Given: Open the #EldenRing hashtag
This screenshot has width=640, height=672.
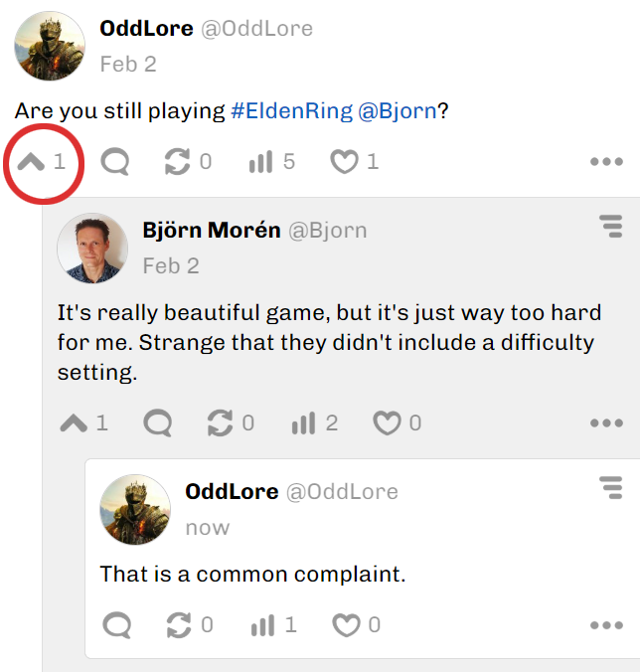Looking at the screenshot, I should [291, 110].
